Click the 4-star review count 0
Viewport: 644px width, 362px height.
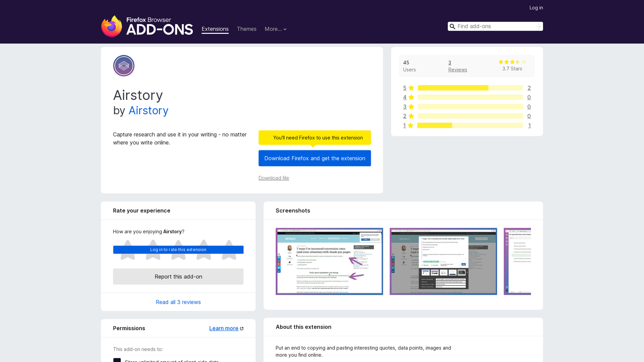click(529, 97)
